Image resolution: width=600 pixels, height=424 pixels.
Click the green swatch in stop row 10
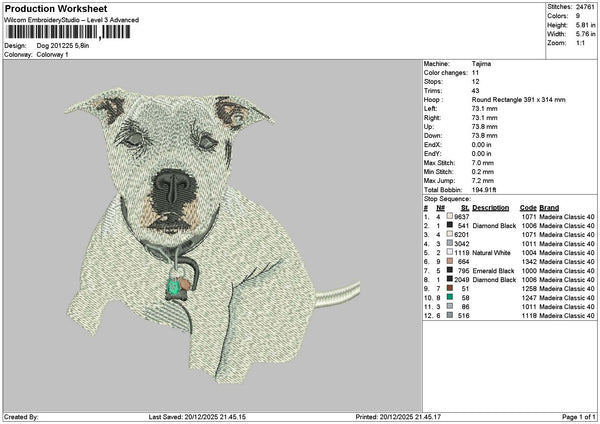(450, 297)
